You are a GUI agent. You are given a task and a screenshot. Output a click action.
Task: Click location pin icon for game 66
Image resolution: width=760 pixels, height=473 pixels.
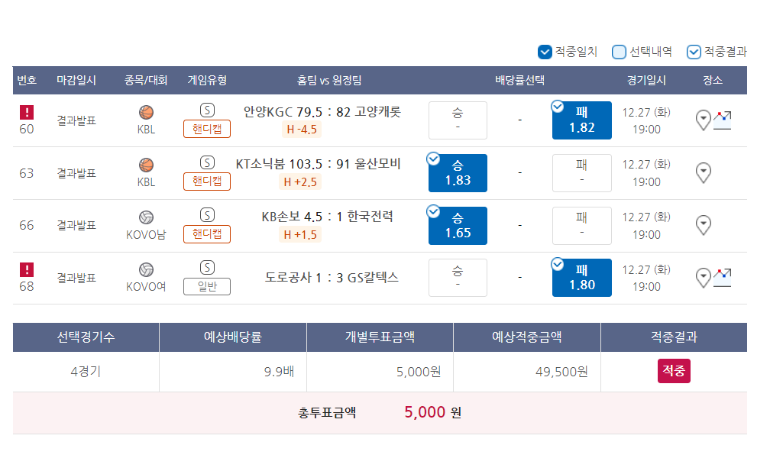point(703,225)
